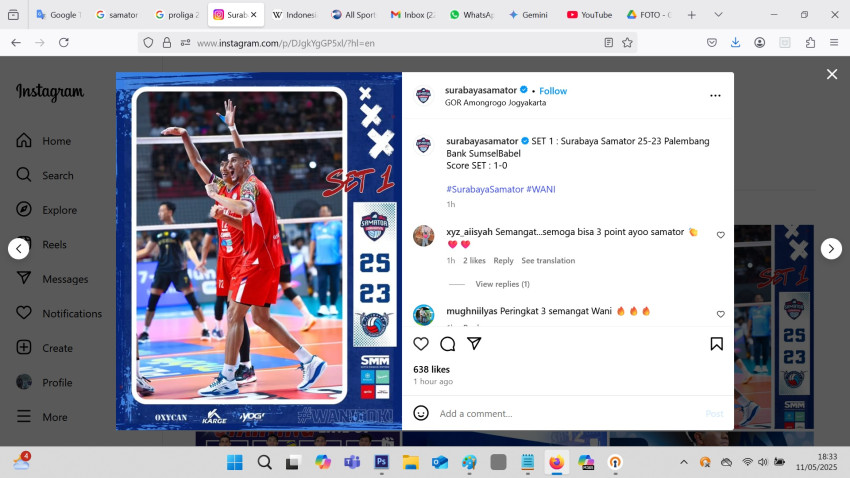This screenshot has width=850, height=478.
Task: Open Firefox account icon
Action: (x=759, y=42)
